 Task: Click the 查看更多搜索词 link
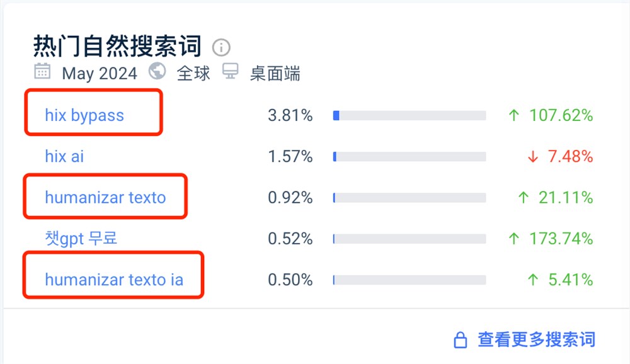pos(536,339)
